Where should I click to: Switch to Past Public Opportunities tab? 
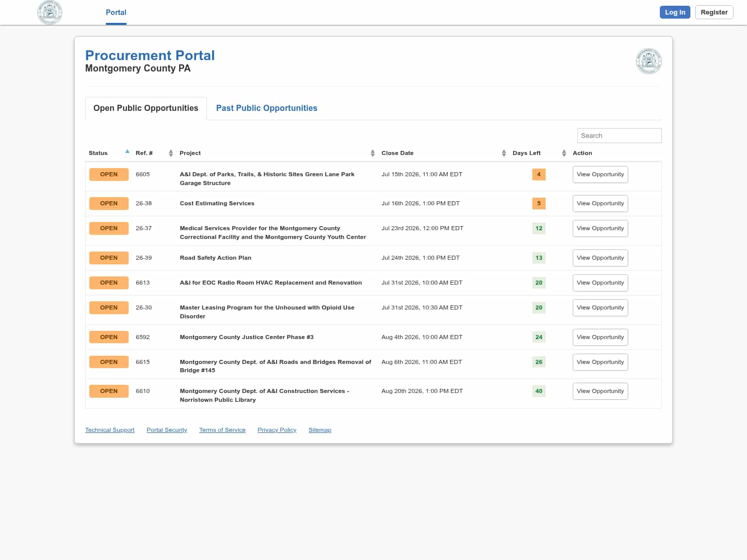(267, 108)
